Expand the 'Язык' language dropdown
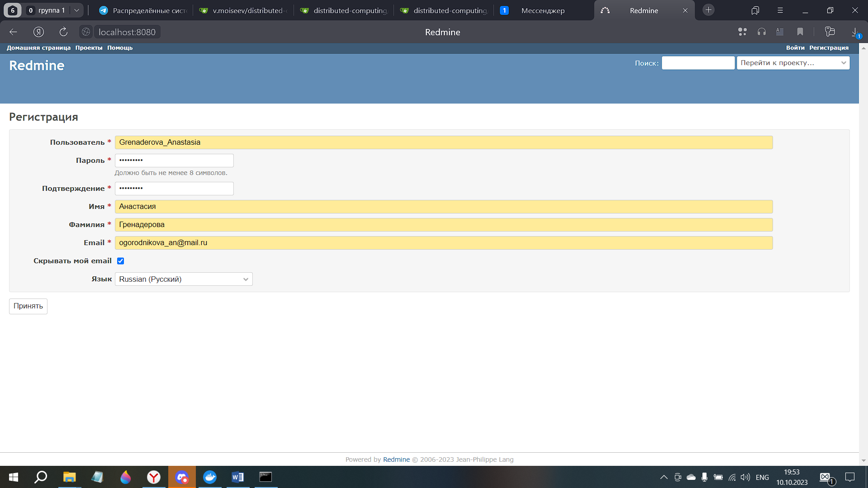 tap(184, 279)
